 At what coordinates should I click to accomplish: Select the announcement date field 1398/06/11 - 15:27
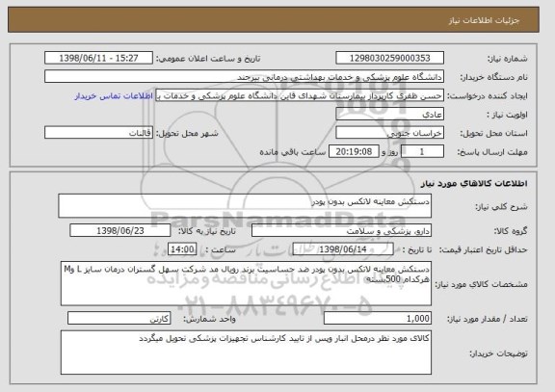click(x=98, y=58)
